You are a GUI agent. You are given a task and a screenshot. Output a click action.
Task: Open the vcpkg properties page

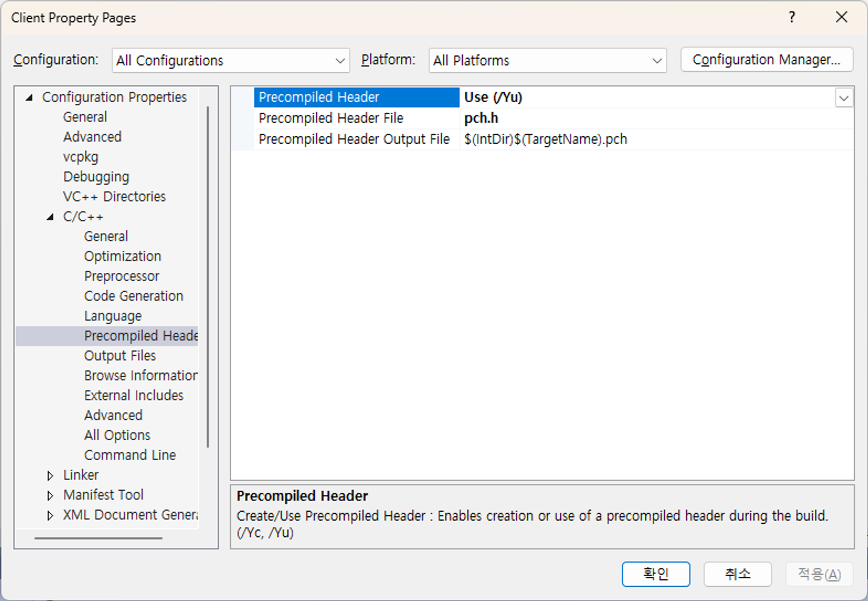[81, 157]
